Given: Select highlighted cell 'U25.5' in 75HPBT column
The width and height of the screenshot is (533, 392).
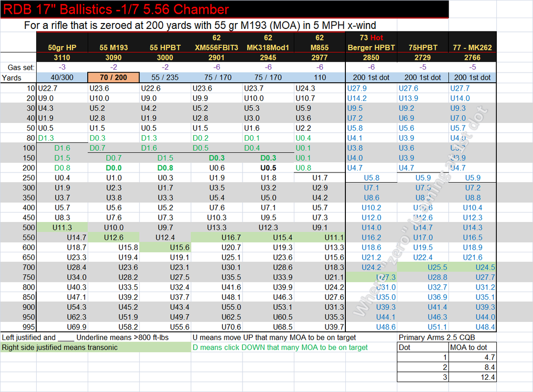Looking at the screenshot, I should coord(423,267).
